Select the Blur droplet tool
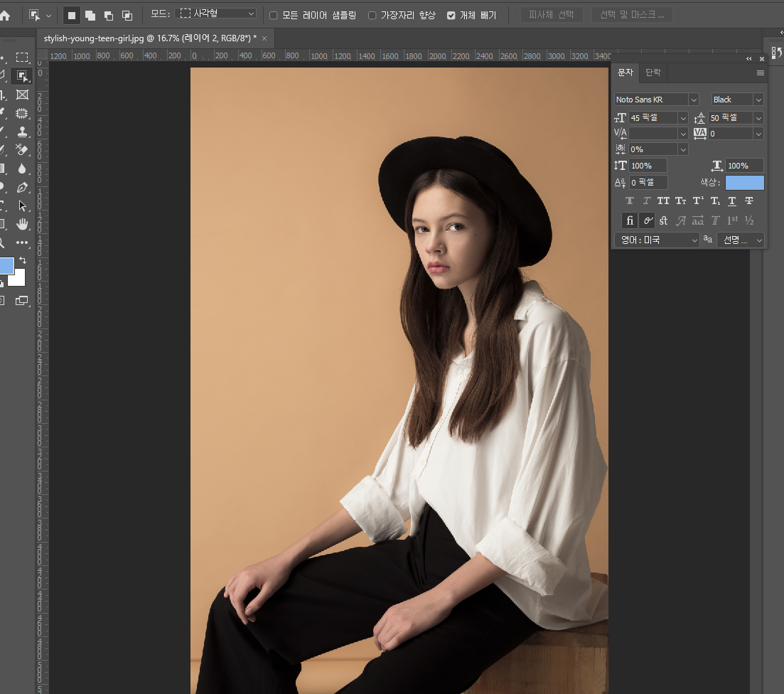The image size is (784, 694). click(x=22, y=169)
